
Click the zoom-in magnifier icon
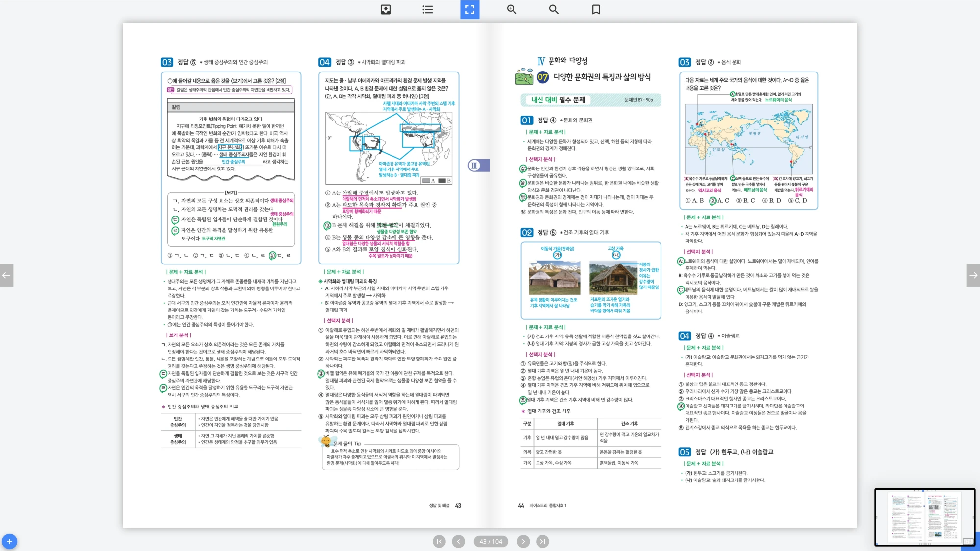pyautogui.click(x=512, y=9)
